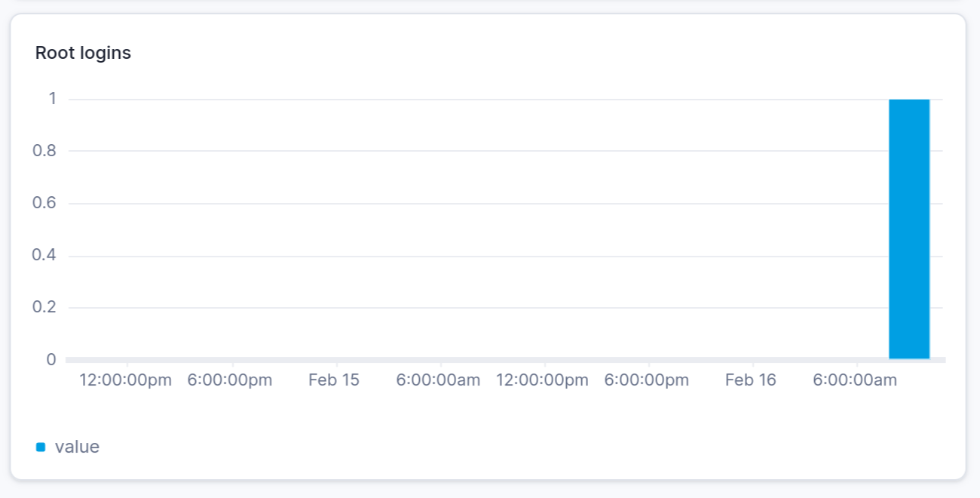Image resolution: width=980 pixels, height=498 pixels.
Task: Click the gray x-axis baseline of the chart
Action: point(505,361)
